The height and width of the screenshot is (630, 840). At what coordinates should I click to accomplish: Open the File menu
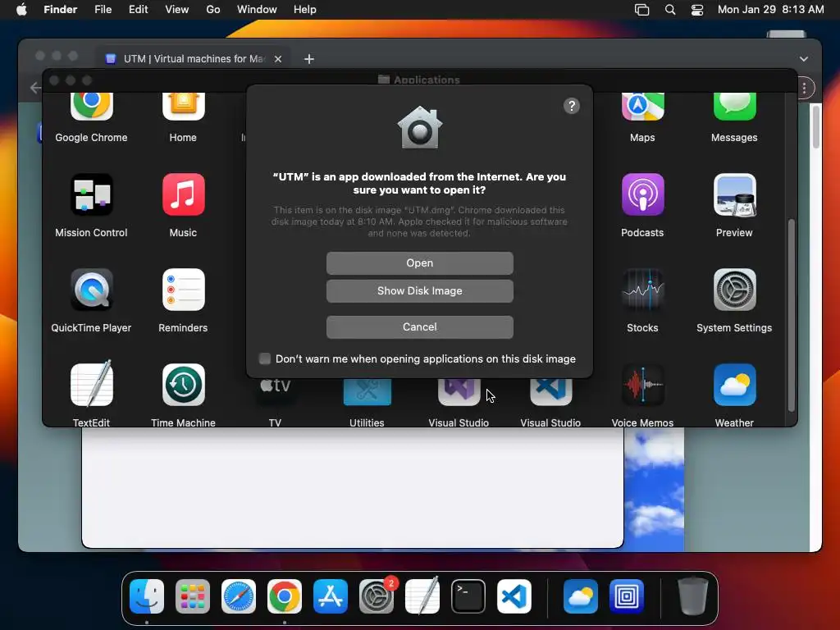click(103, 10)
